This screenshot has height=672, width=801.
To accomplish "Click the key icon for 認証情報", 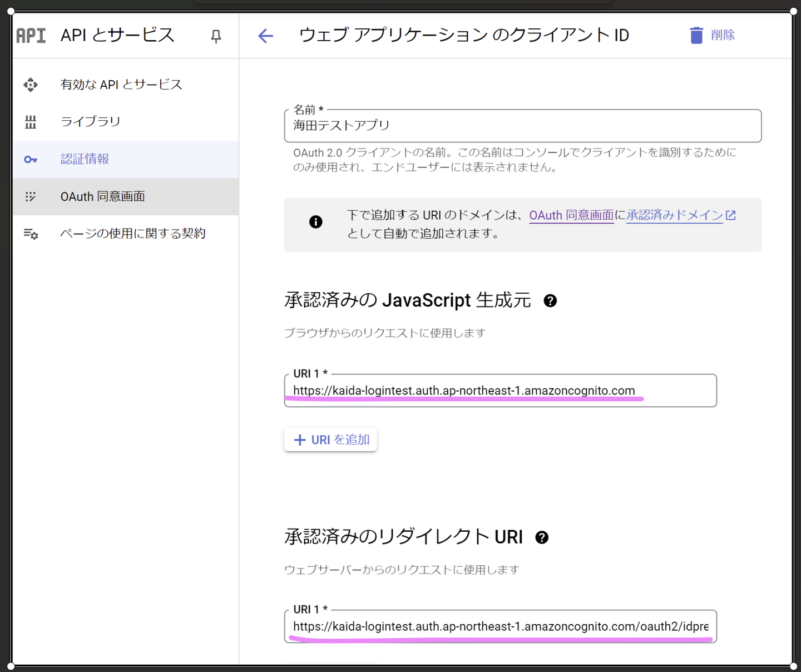I will pyautogui.click(x=31, y=160).
